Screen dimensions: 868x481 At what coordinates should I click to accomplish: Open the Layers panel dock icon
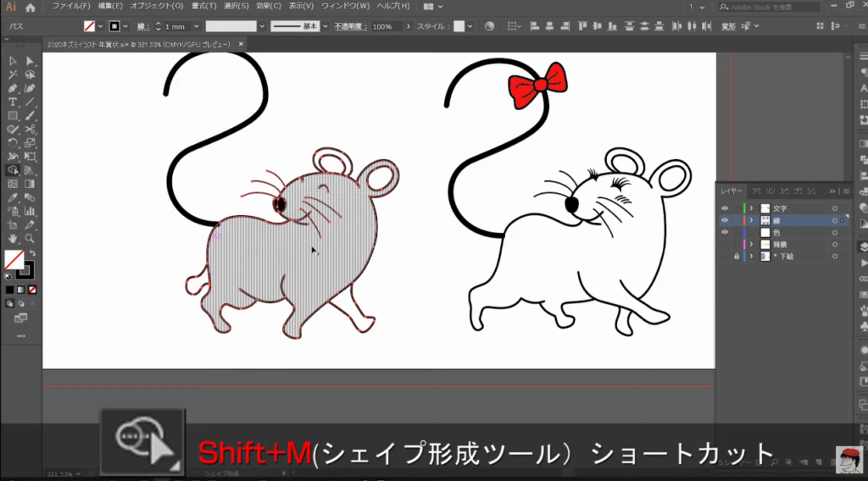[862, 247]
